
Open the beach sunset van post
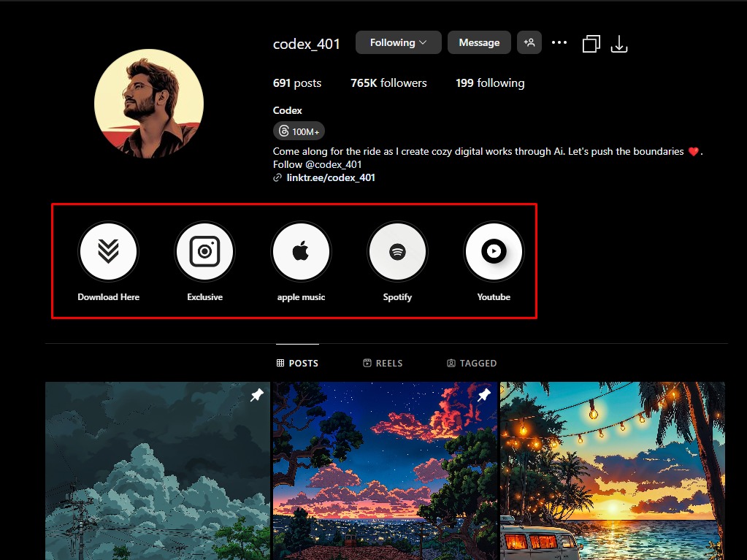(613, 471)
